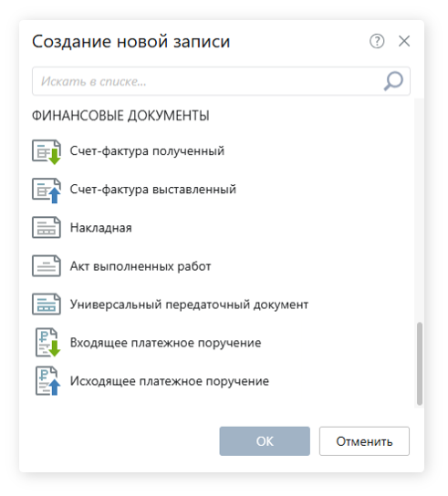
Task: Choose the Накладная list entry
Action: tap(100, 228)
